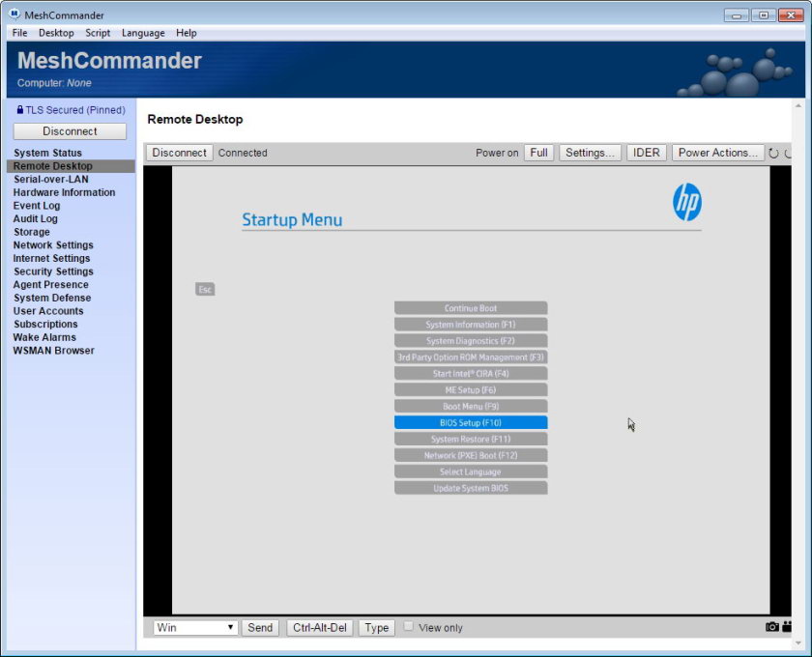Open the Win key combination dropdown

(x=195, y=628)
